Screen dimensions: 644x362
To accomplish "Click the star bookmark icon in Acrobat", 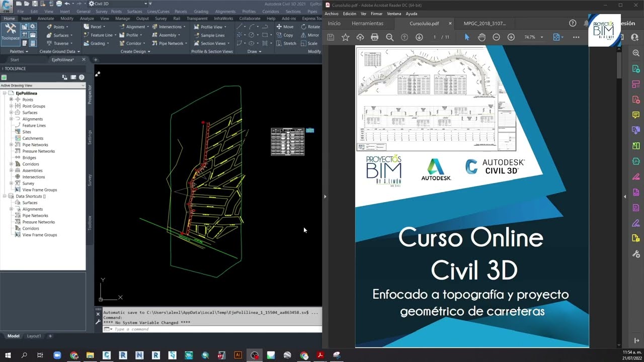I will (x=345, y=37).
